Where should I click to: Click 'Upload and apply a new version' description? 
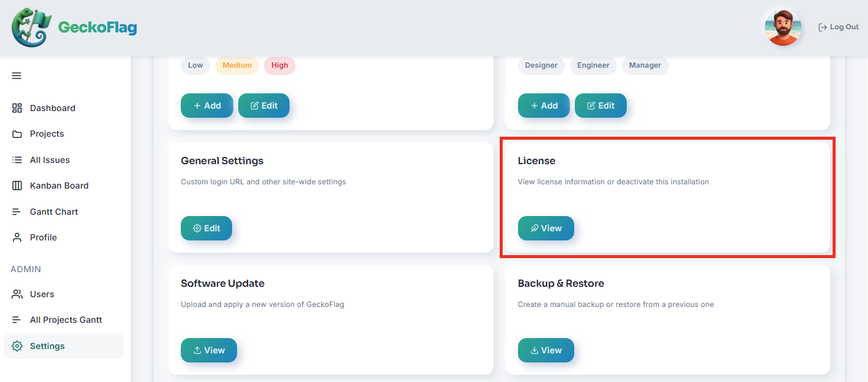[x=263, y=305]
